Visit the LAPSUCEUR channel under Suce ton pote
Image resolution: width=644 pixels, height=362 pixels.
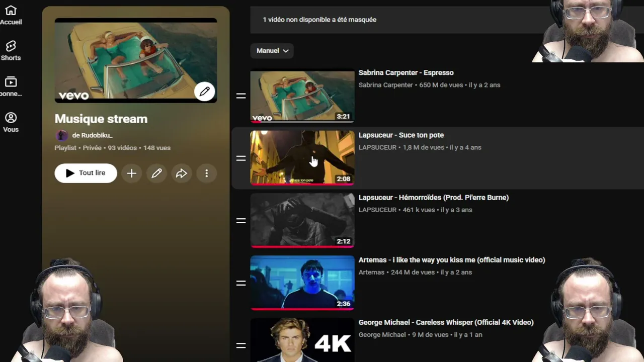(x=377, y=147)
